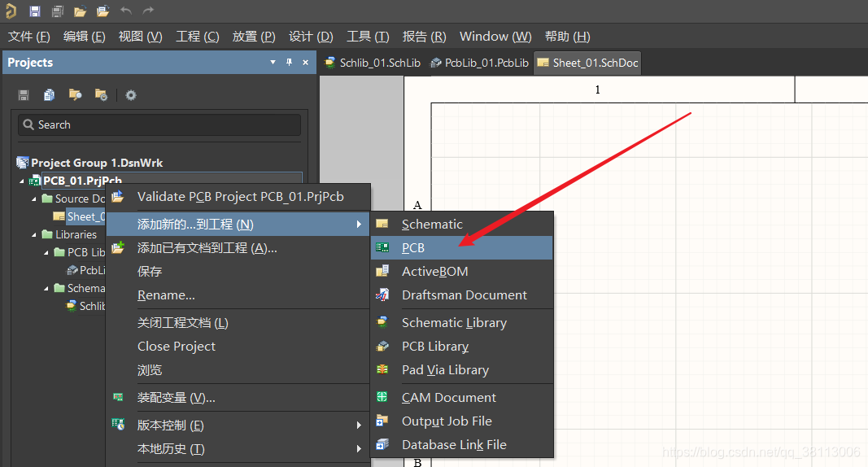
Task: Click the save icon in Projects panel toolbar
Action: pos(24,95)
